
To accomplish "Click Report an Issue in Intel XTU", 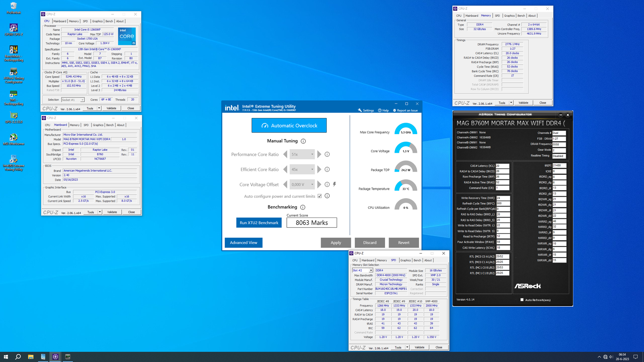I will click(x=405, y=110).
